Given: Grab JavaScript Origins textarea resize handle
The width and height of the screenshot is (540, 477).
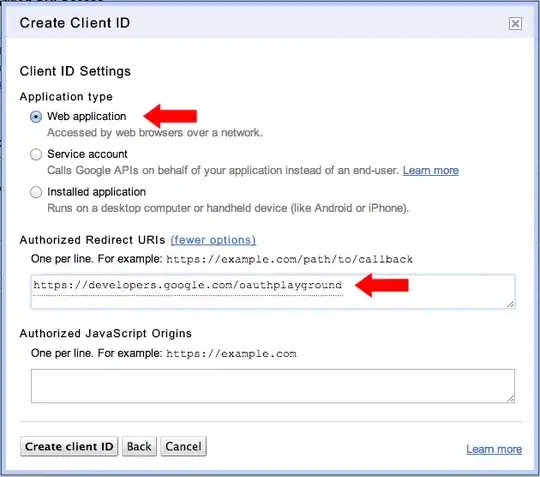Looking at the screenshot, I should pos(510,398).
